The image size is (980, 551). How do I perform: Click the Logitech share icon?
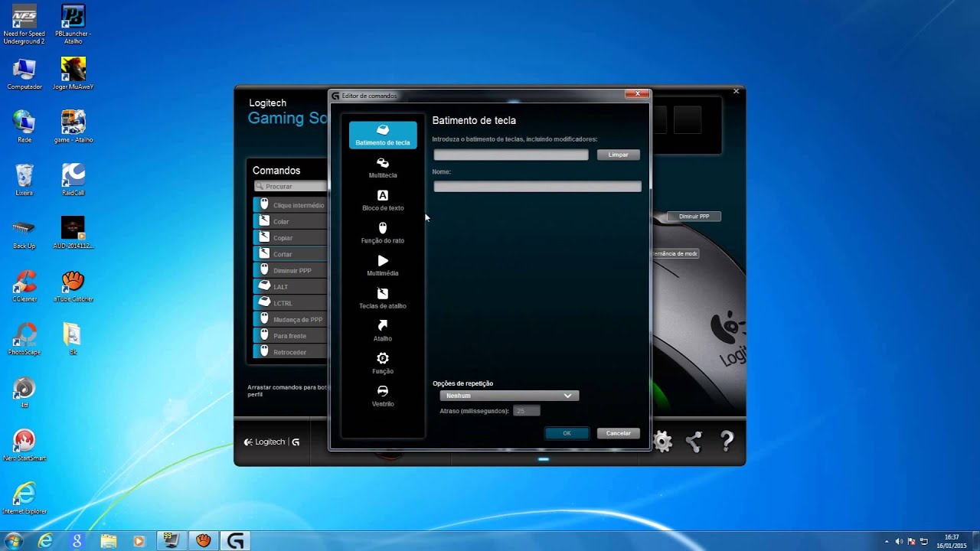694,442
